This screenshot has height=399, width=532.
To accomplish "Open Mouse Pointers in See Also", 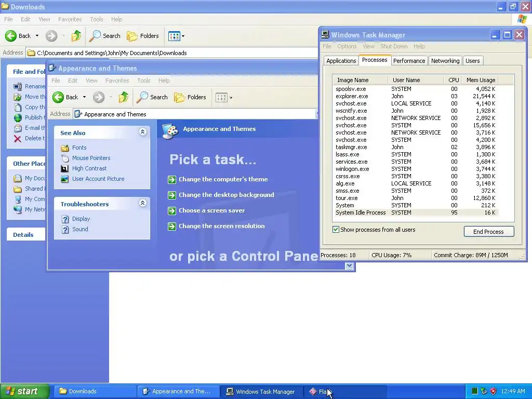I will (x=91, y=158).
